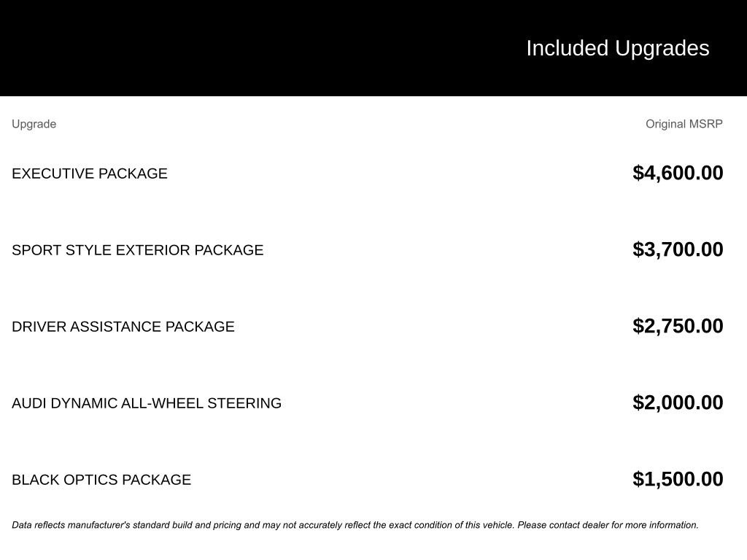Viewport: 747px width, 560px height.
Task: Click the "Original MSRP" column header
Action: (684, 124)
